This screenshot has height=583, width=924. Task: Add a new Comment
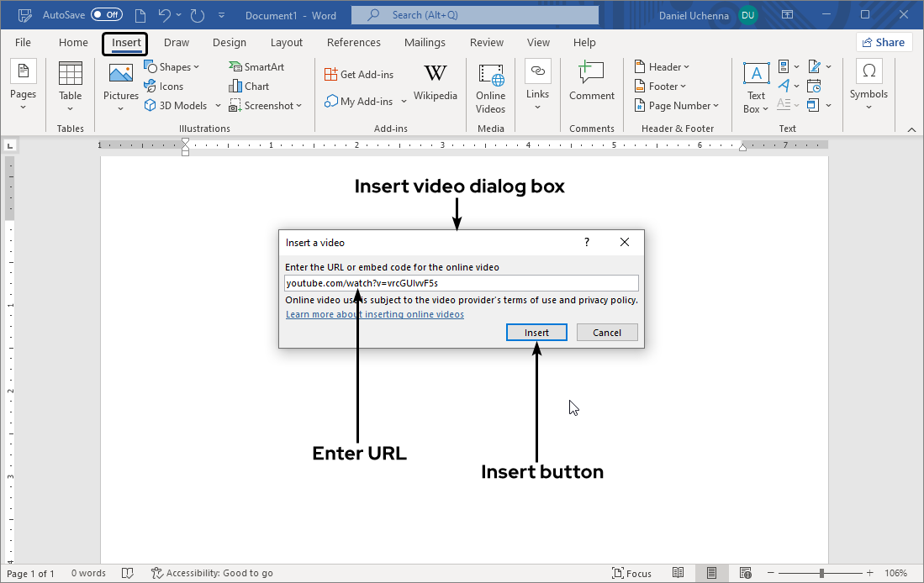(591, 84)
